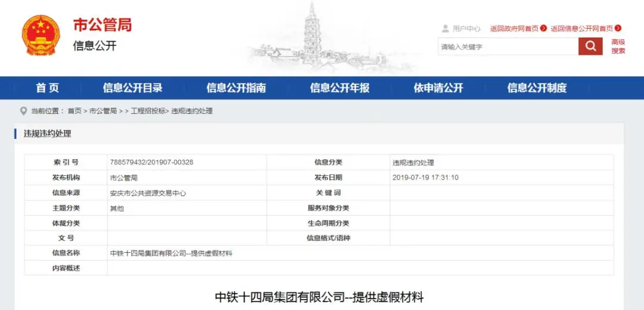This screenshot has width=644, height=310.
Task: Follow 返回政府网首页 link
Action: [x=514, y=29]
